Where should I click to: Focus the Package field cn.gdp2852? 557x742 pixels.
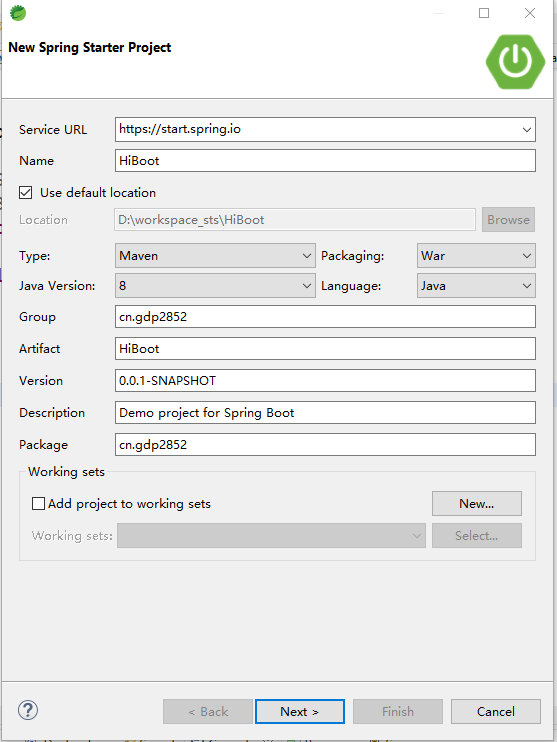pos(325,445)
